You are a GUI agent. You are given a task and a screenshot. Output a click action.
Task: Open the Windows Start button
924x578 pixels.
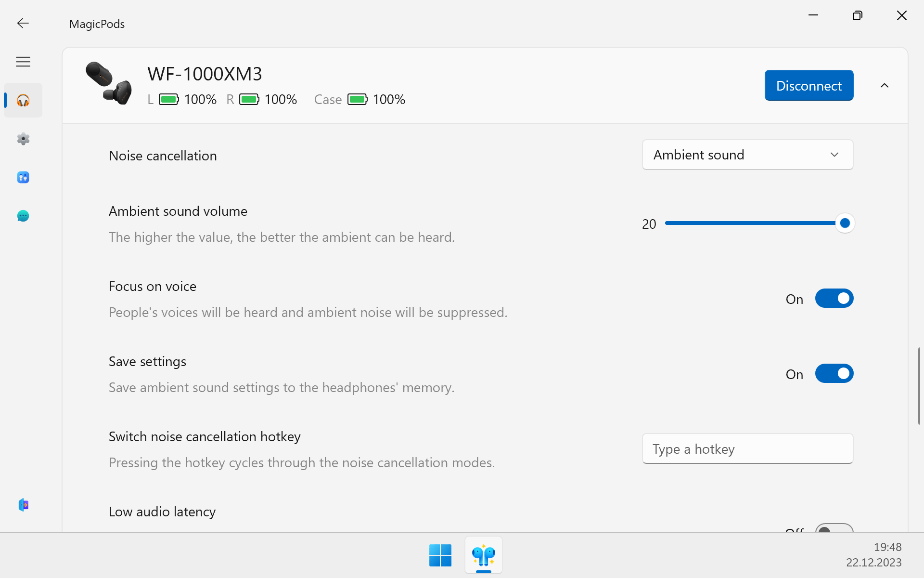(440, 555)
